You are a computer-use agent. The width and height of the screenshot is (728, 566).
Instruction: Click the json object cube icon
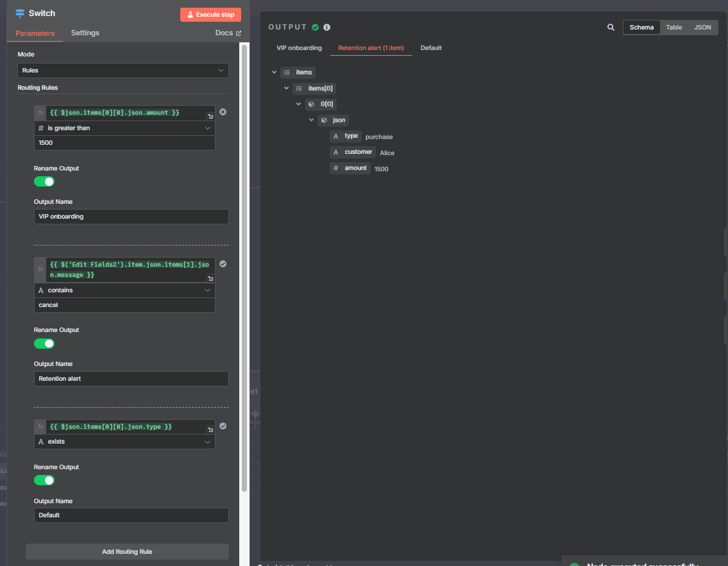(x=324, y=120)
